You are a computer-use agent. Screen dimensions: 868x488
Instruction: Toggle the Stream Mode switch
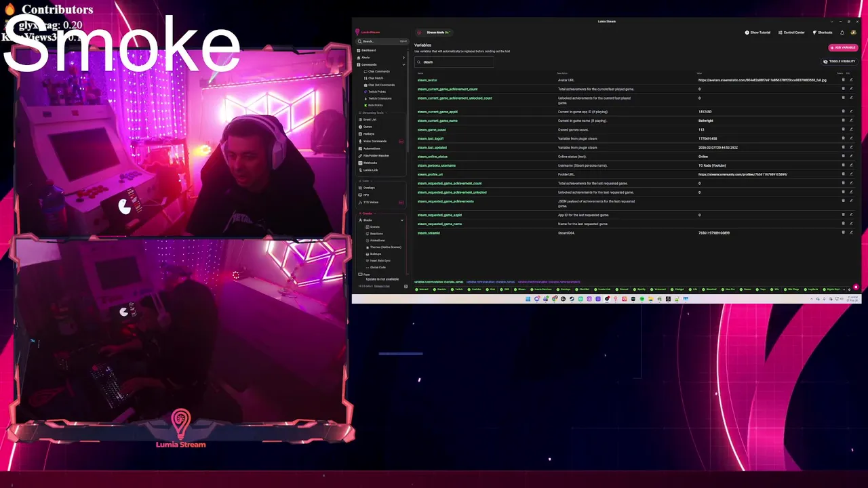pyautogui.click(x=433, y=33)
